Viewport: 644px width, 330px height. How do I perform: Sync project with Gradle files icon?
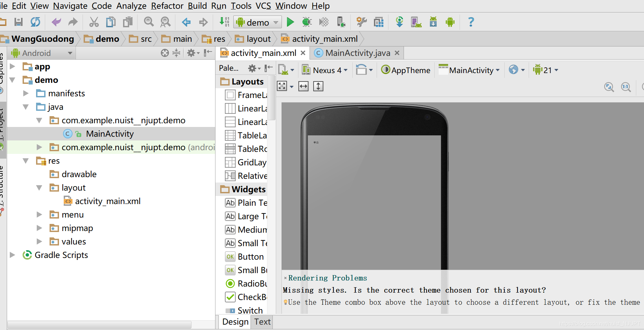400,22
